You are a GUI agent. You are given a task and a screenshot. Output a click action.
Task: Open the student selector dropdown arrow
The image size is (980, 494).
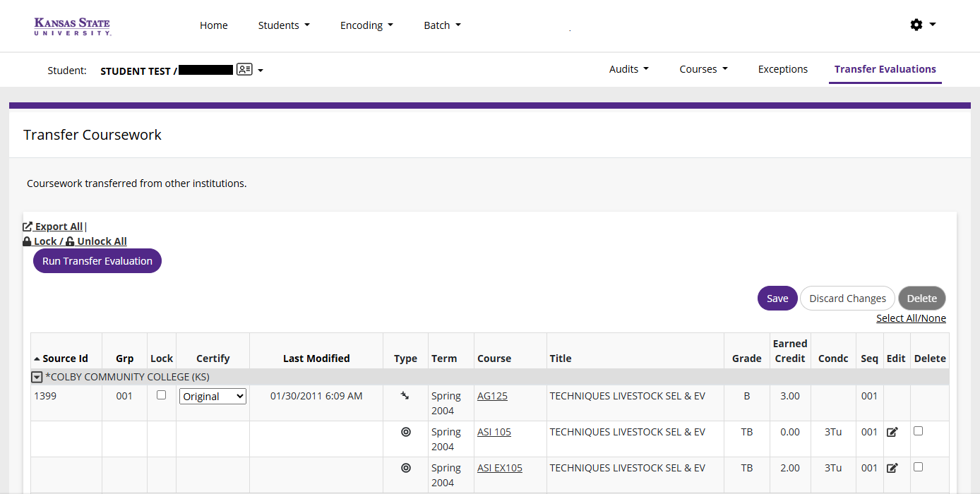pos(261,71)
